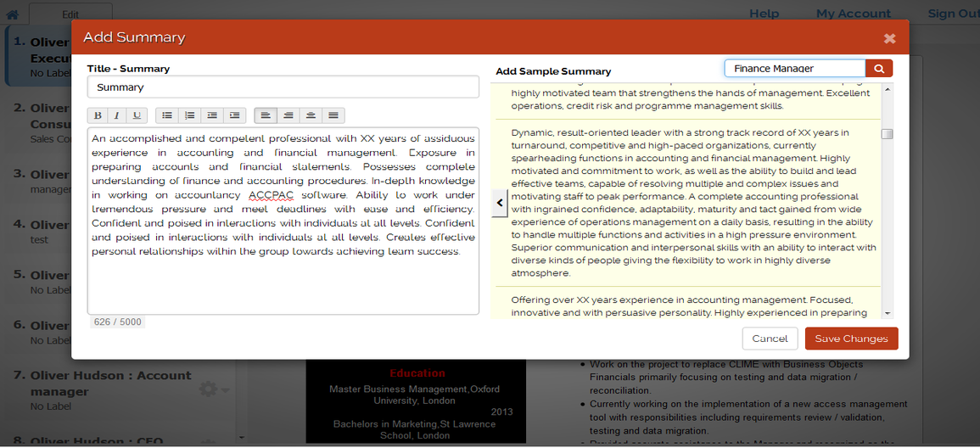Decrease the text indent
Screen dimensions: 980x448
tap(212, 115)
